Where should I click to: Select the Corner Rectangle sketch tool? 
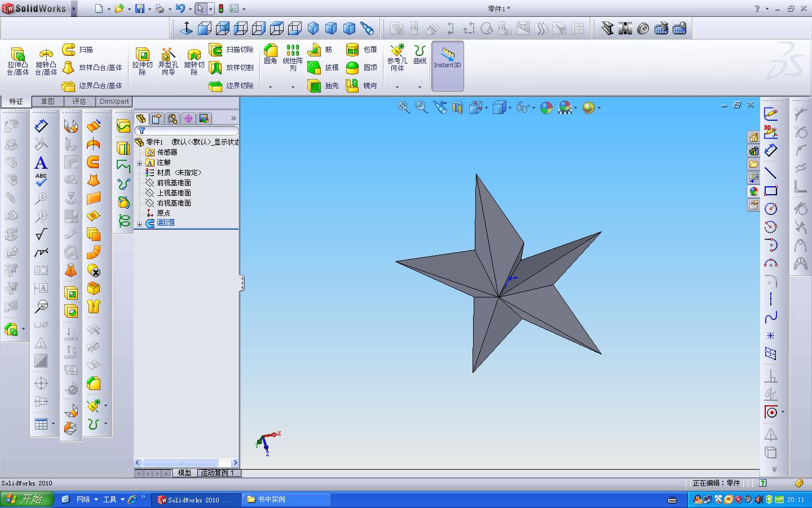pyautogui.click(x=771, y=191)
